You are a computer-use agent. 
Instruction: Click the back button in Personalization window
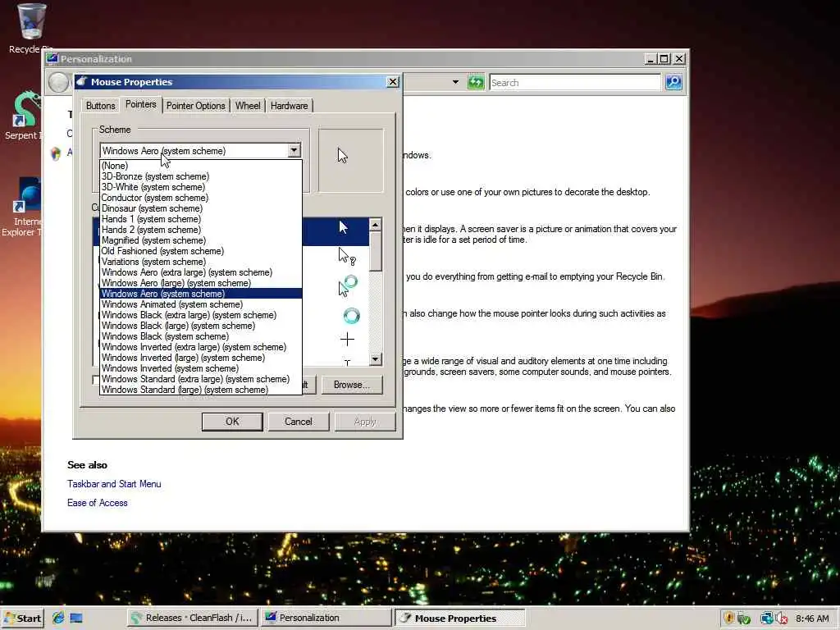click(58, 83)
